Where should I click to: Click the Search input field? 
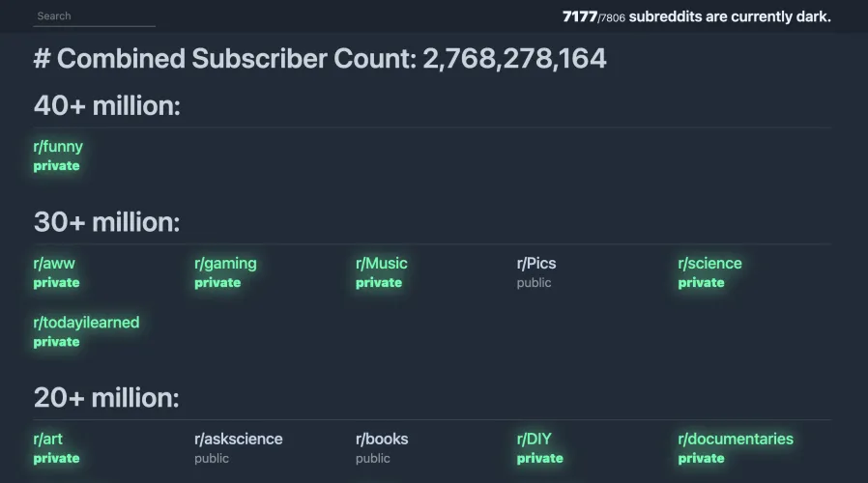(94, 16)
